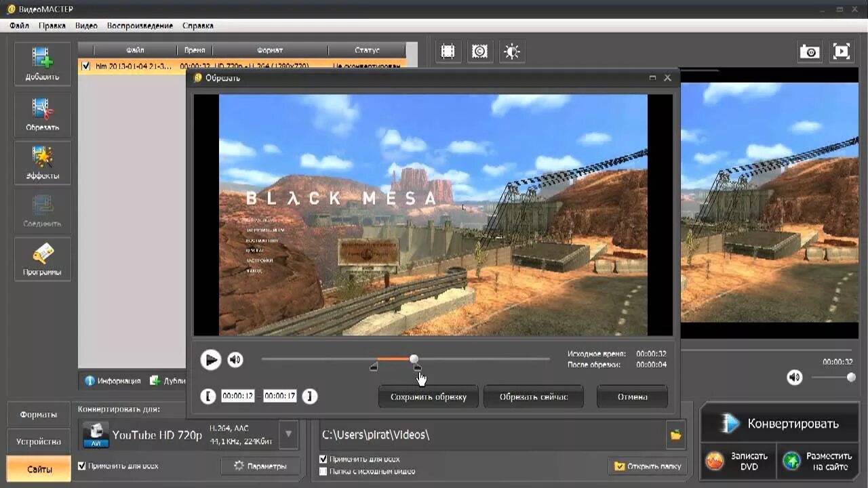Click the Конвертировать button
The height and width of the screenshot is (488, 868).
point(780,424)
